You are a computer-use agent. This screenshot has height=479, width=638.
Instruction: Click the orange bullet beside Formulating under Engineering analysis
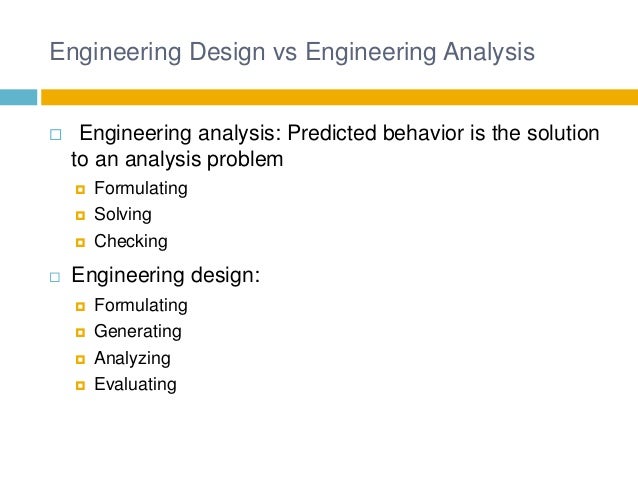tap(81, 188)
